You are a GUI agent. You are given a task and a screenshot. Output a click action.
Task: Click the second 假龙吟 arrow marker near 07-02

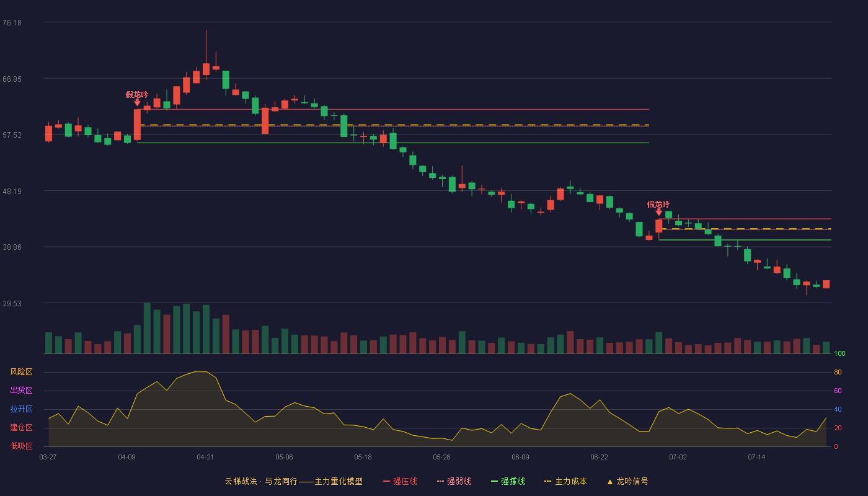[x=658, y=212]
